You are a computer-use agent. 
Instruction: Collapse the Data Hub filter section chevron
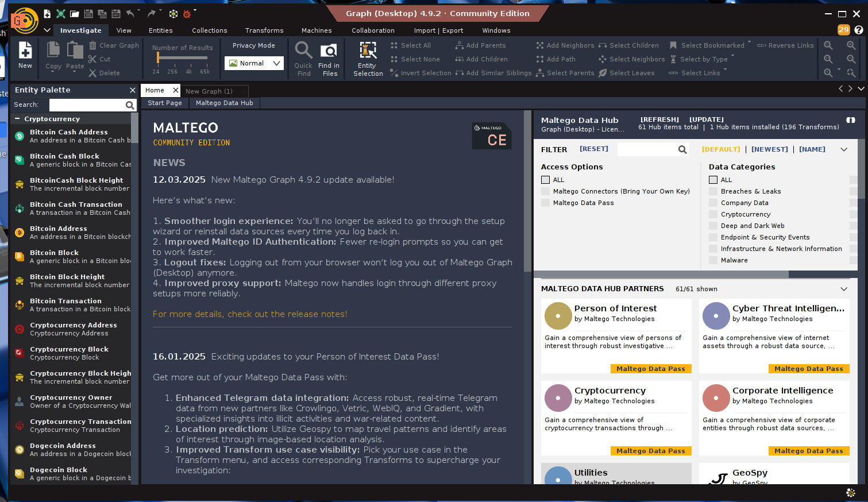[844, 149]
